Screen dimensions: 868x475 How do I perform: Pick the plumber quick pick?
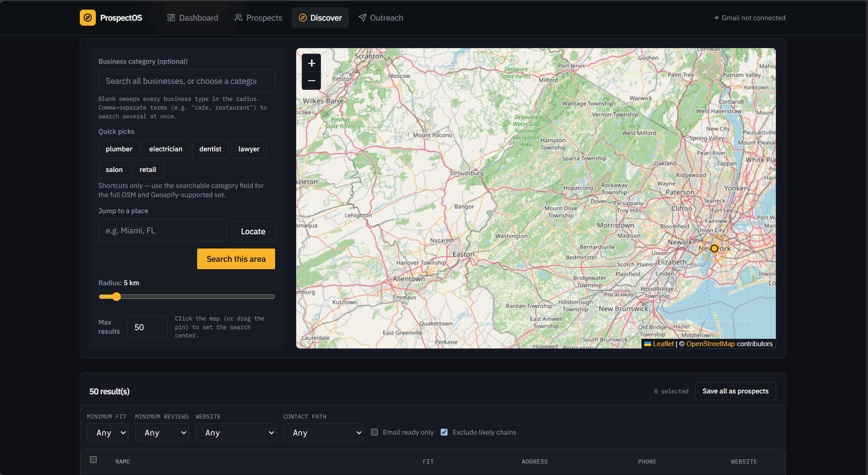(119, 149)
